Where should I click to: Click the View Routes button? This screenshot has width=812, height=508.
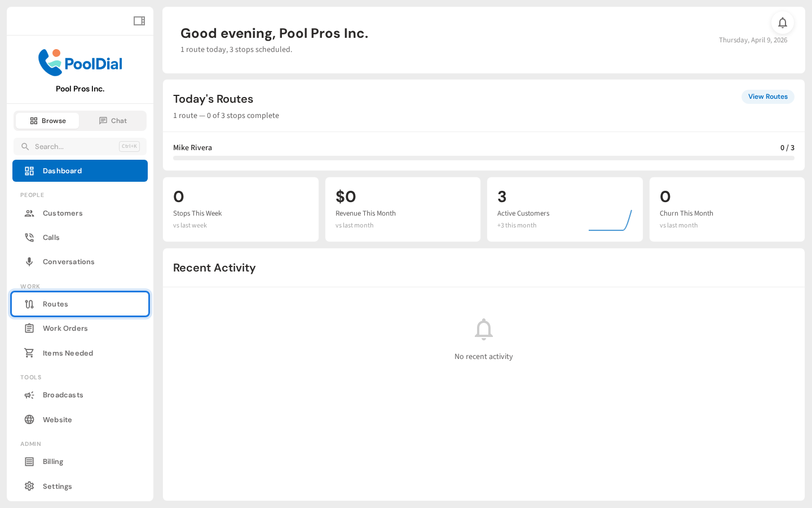pos(767,97)
